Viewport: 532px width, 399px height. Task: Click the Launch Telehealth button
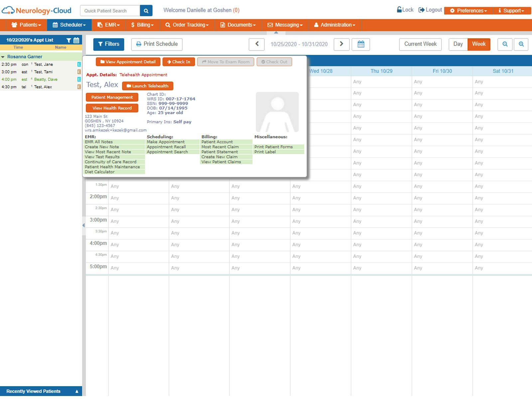pos(148,86)
